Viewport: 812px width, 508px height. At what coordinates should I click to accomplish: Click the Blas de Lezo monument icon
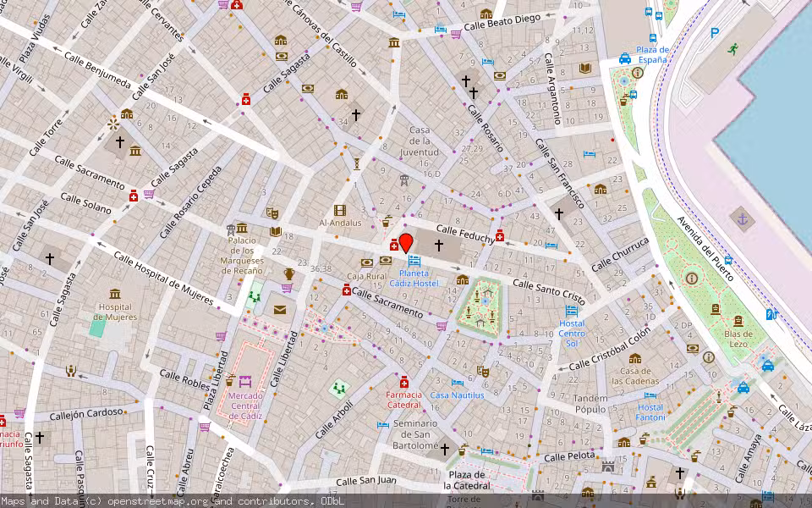[x=738, y=321]
